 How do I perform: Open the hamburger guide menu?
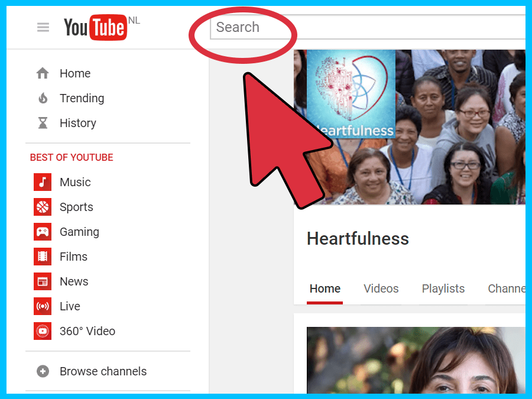pos(43,27)
